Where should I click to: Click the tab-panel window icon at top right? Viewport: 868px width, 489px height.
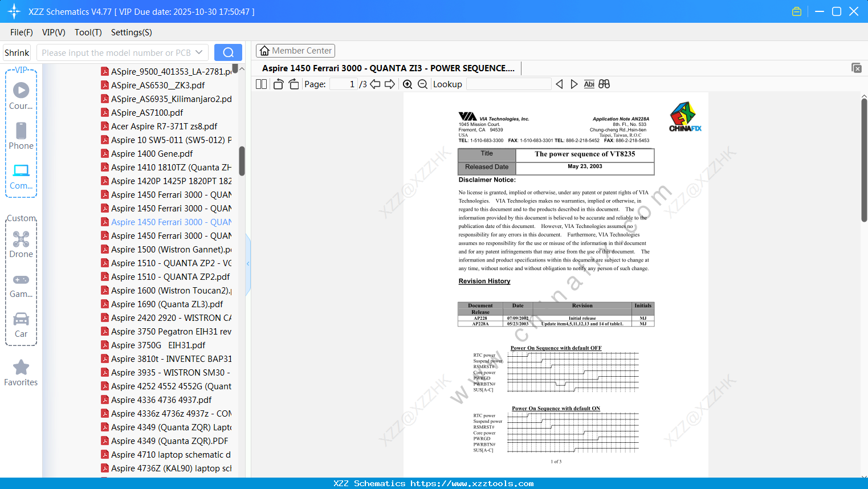click(857, 68)
